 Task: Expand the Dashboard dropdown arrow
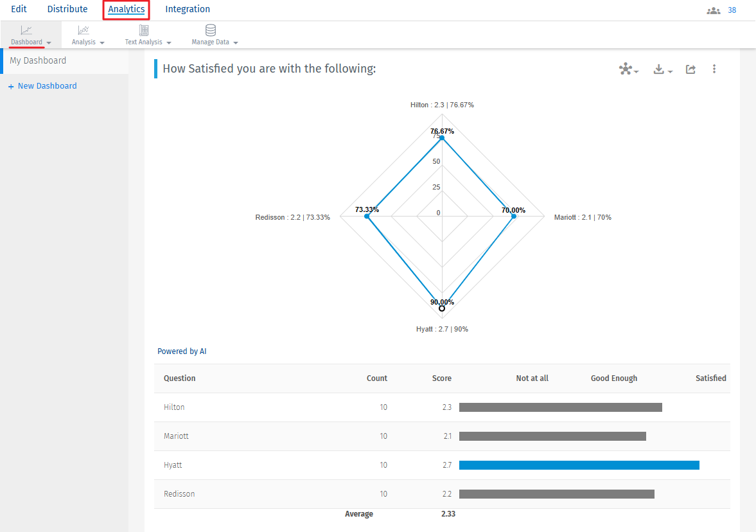pyautogui.click(x=49, y=43)
